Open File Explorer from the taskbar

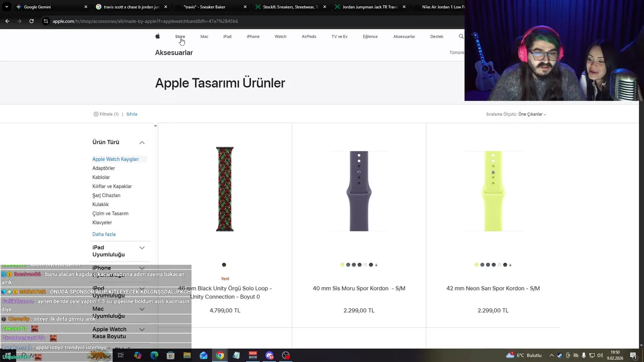click(x=187, y=355)
